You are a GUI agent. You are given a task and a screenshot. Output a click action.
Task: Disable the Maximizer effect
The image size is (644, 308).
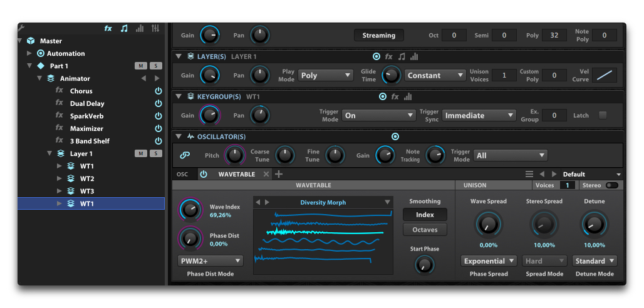158,128
